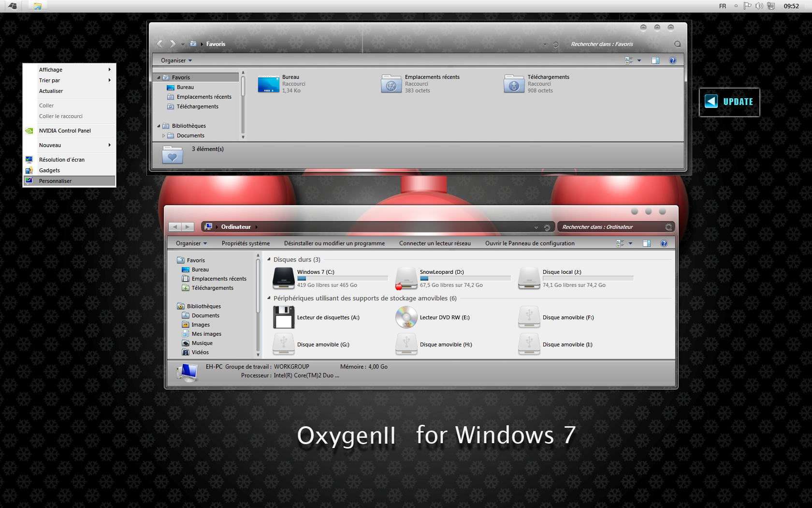This screenshot has width=812, height=508.
Task: Click Connecter un lecteur réseau
Action: click(x=435, y=243)
